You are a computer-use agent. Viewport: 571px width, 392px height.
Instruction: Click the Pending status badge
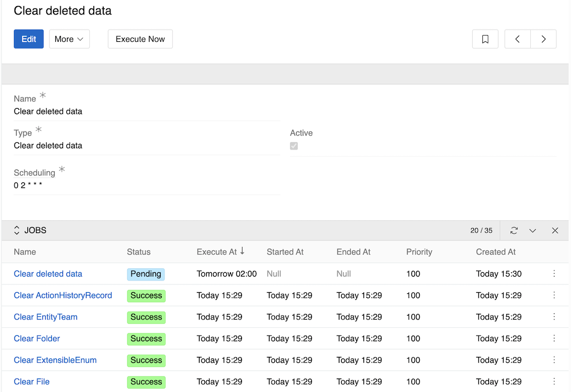pyautogui.click(x=146, y=274)
